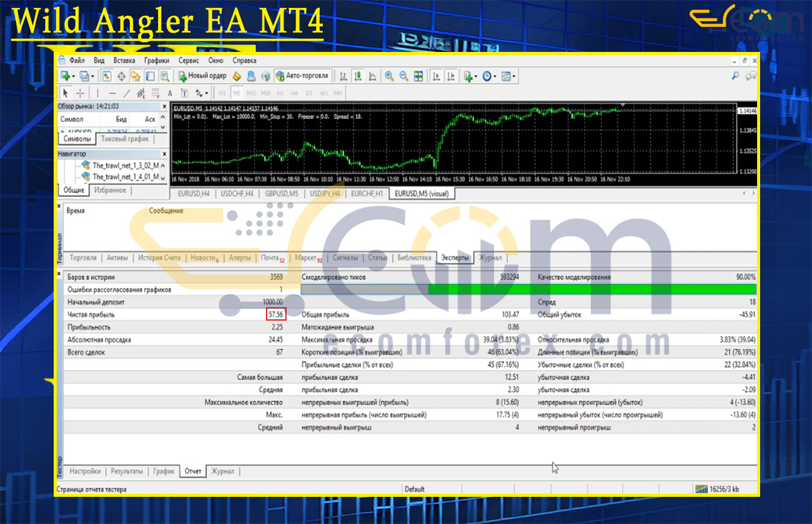Close the Навигатор panel
Screen dimensions: 812x524
point(164,154)
